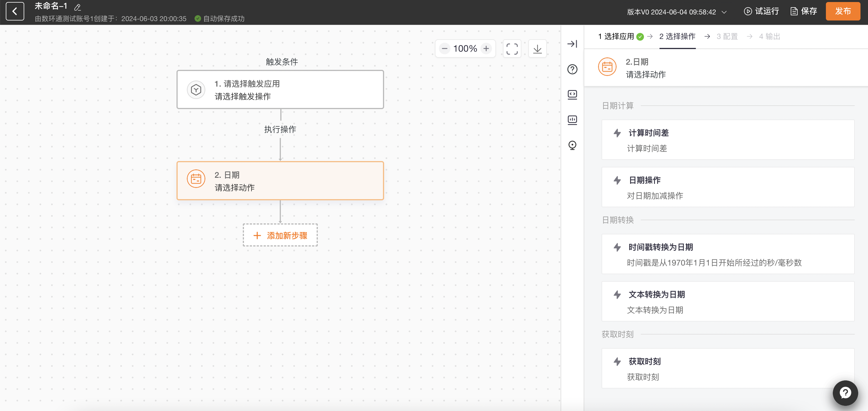Click the calendar icon in panel header
Screen dimensions: 868x411
click(607, 67)
